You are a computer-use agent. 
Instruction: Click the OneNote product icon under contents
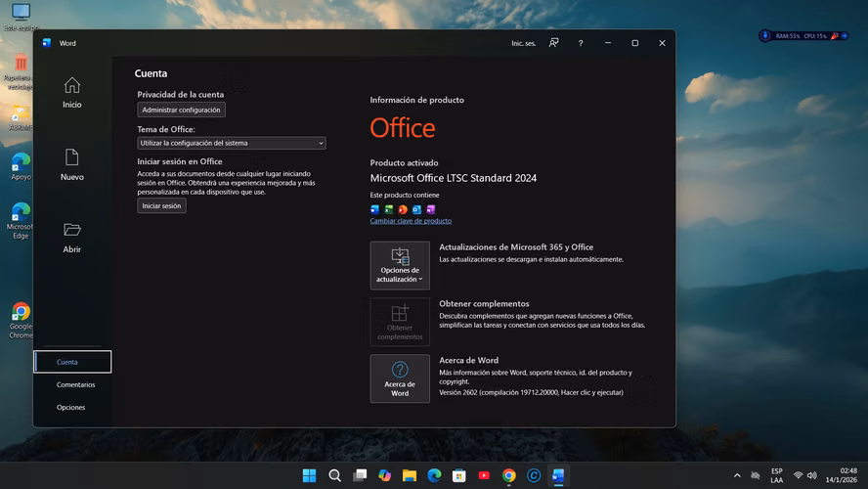pyautogui.click(x=431, y=209)
